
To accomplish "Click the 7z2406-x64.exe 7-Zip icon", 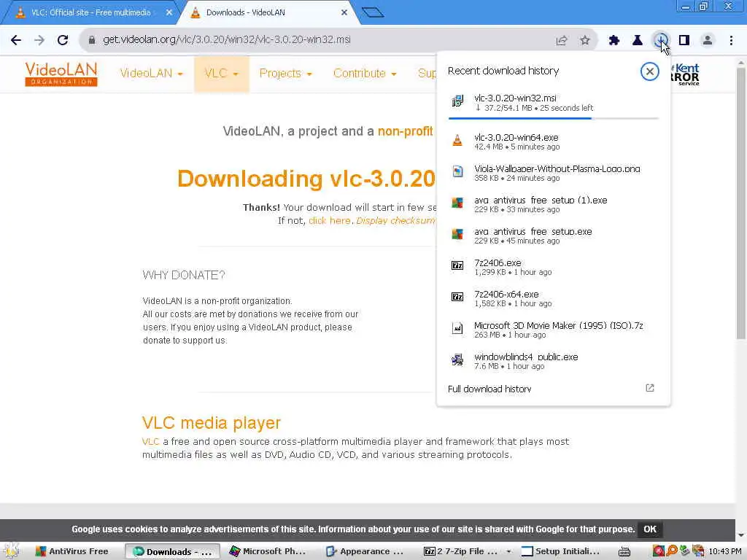I will [x=457, y=297].
